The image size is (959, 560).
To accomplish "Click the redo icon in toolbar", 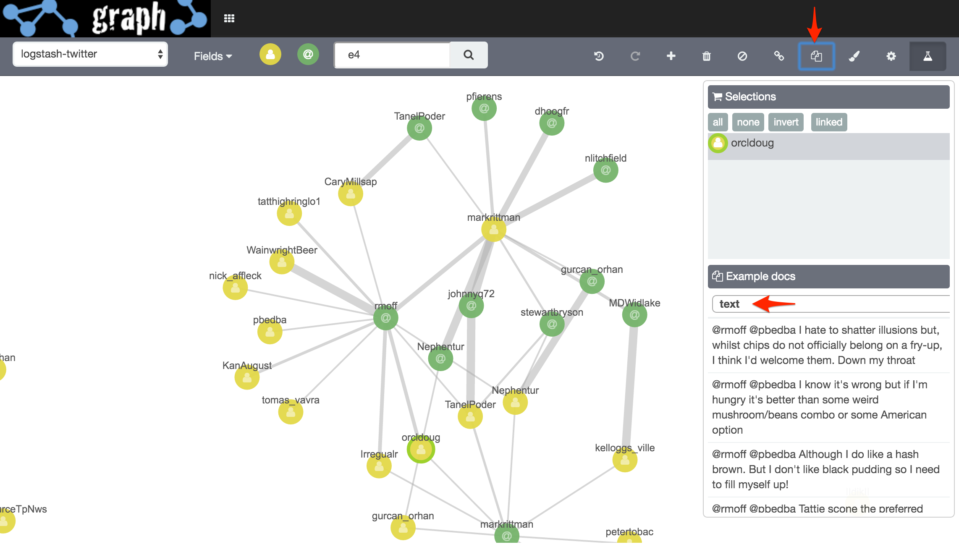I will (635, 56).
